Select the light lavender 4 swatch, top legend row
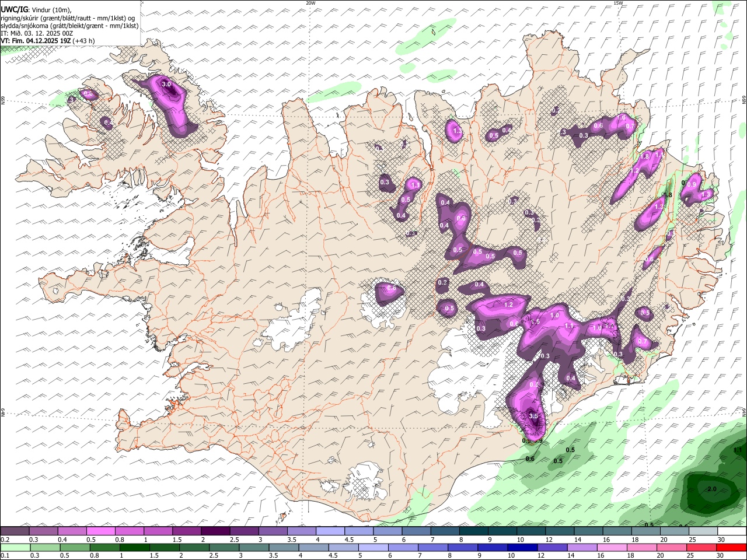Viewport: 747px width, 560px height. [330, 531]
